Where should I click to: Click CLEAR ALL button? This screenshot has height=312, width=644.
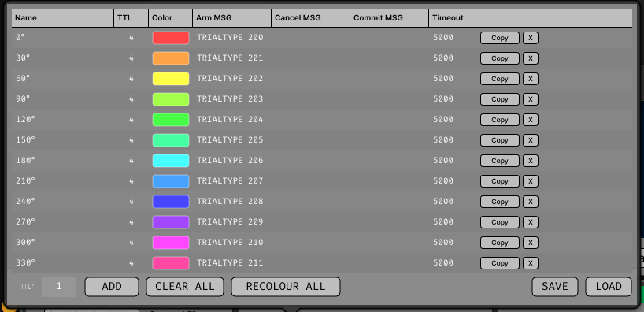pos(185,287)
